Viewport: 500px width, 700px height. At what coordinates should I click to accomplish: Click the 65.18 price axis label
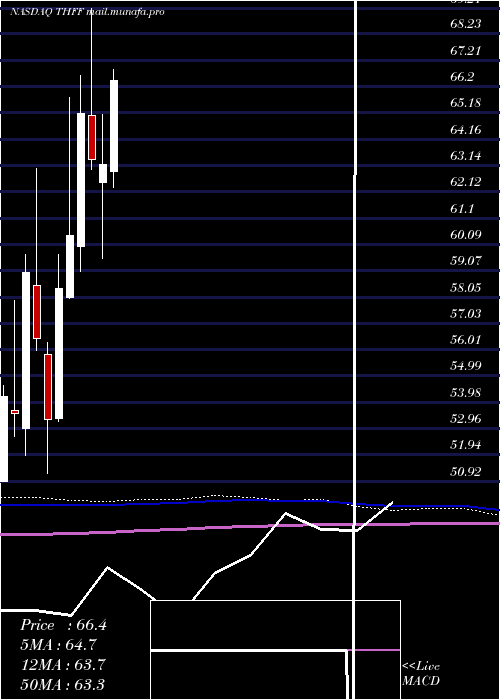click(x=466, y=103)
